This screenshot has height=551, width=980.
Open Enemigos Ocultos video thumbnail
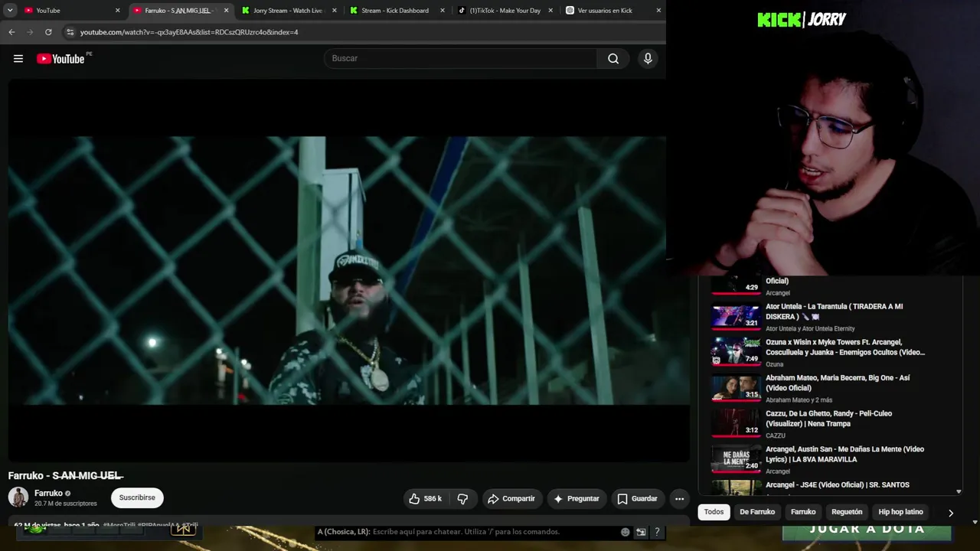tap(736, 351)
